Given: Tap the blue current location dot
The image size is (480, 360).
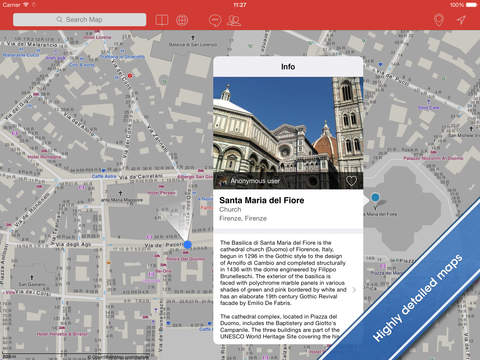Looking at the screenshot, I should 188,245.
